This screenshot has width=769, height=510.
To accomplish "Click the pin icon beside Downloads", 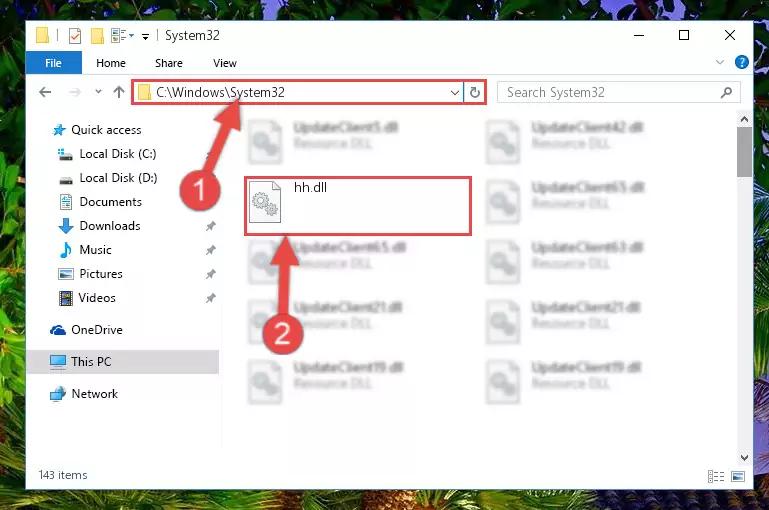I will pyautogui.click(x=210, y=226).
